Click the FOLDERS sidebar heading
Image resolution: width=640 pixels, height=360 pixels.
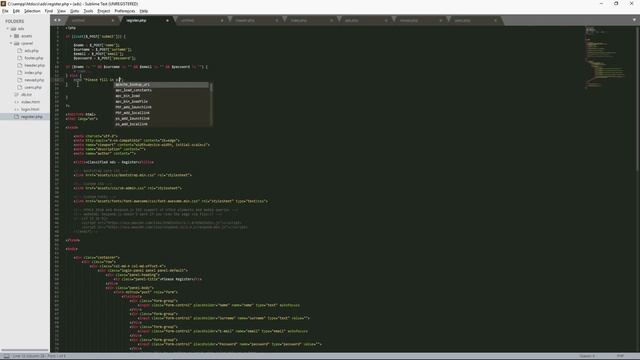[x=15, y=21]
